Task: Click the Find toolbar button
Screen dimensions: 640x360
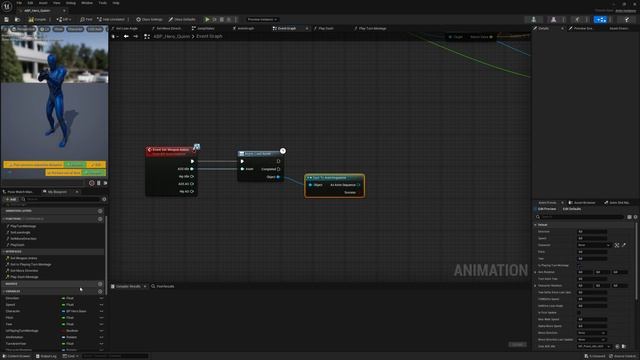Action: point(86,19)
